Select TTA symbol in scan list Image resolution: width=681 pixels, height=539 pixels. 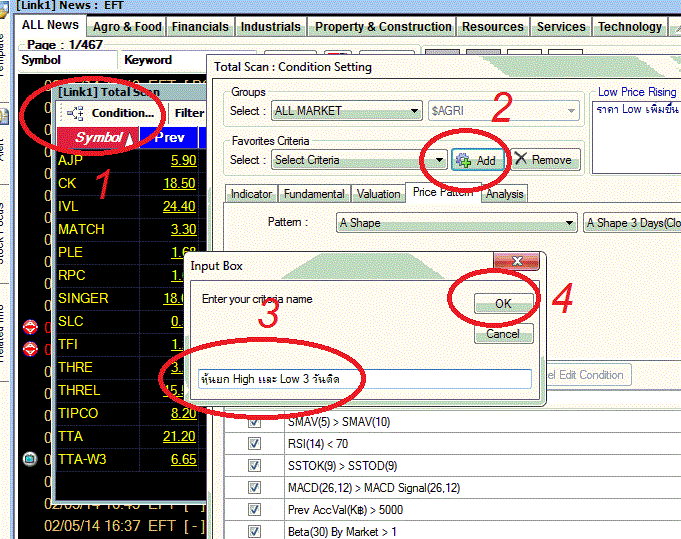click(x=70, y=436)
